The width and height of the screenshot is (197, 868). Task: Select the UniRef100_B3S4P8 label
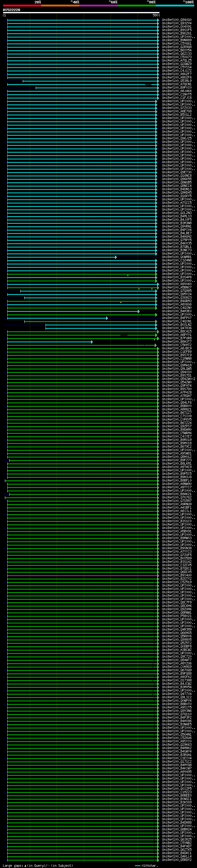point(176,278)
